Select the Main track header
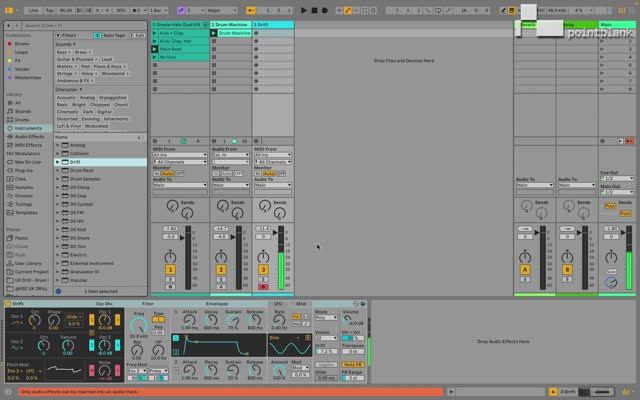The height and width of the screenshot is (400, 640). coord(617,24)
